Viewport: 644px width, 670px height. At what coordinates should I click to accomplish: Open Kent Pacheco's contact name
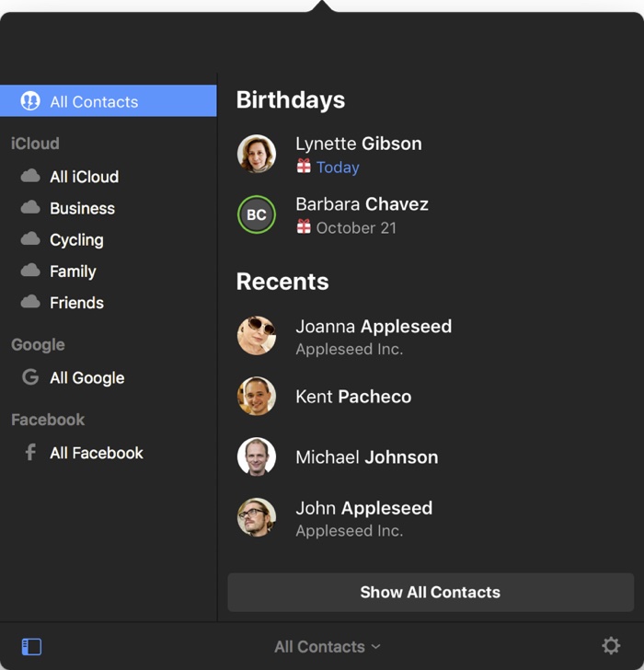(x=353, y=397)
